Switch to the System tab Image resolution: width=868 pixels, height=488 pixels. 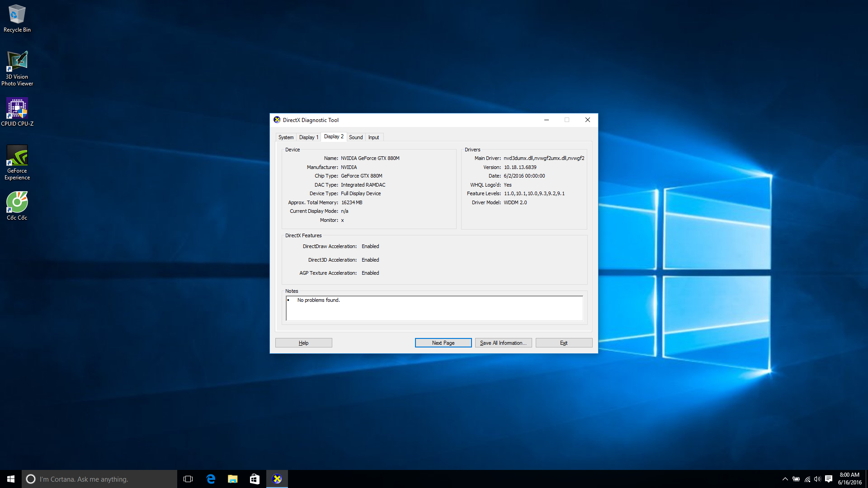pyautogui.click(x=286, y=137)
